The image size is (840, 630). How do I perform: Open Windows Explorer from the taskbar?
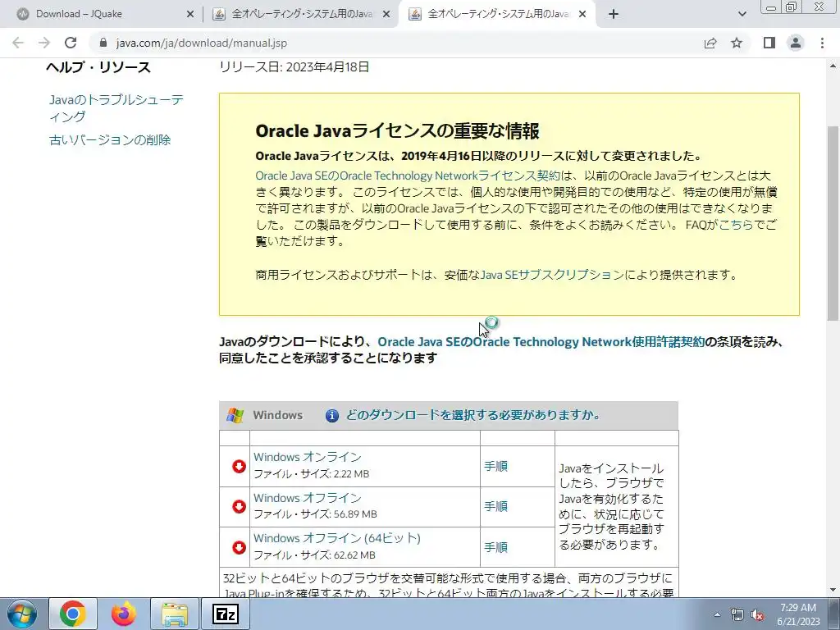175,614
